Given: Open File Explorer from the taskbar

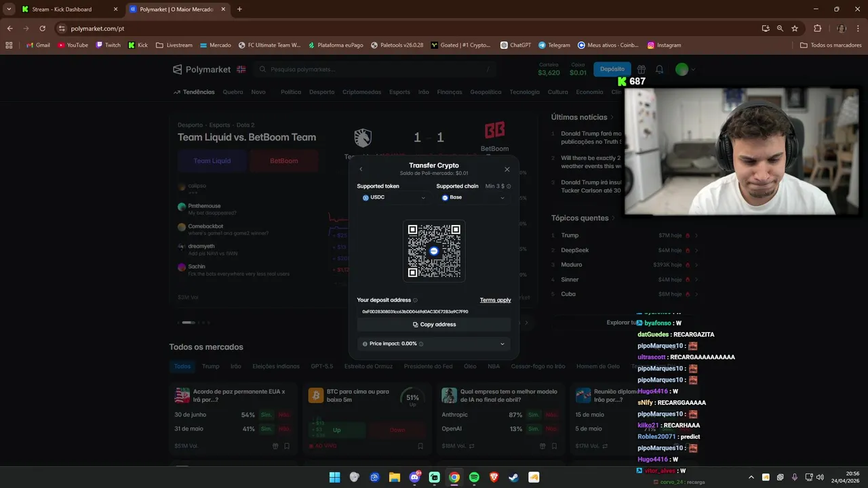Looking at the screenshot, I should coord(394,477).
